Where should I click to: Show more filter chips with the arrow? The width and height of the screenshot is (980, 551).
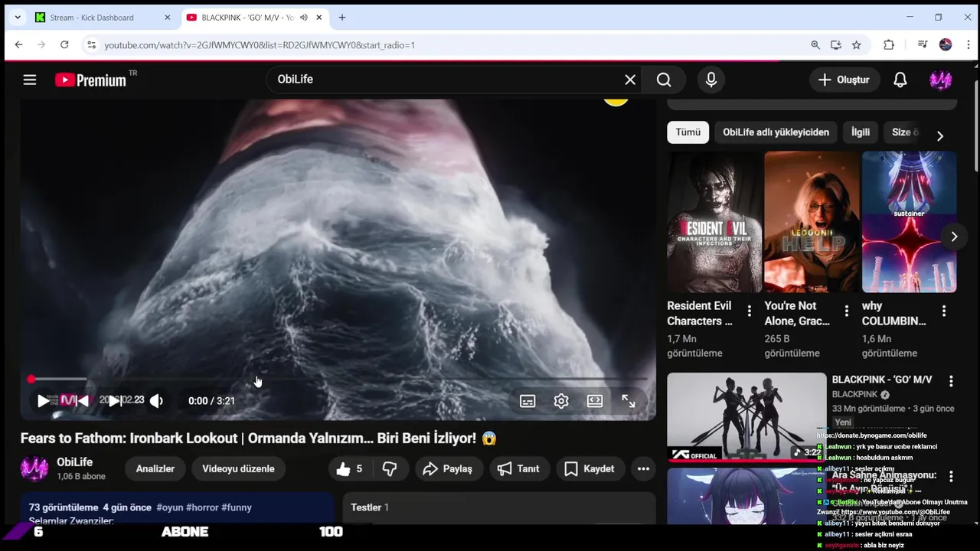[940, 135]
